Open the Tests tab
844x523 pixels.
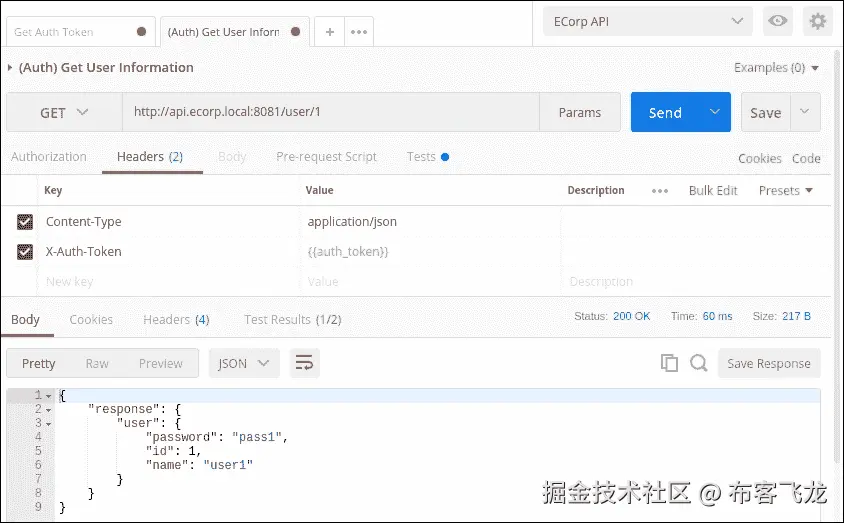(428, 157)
